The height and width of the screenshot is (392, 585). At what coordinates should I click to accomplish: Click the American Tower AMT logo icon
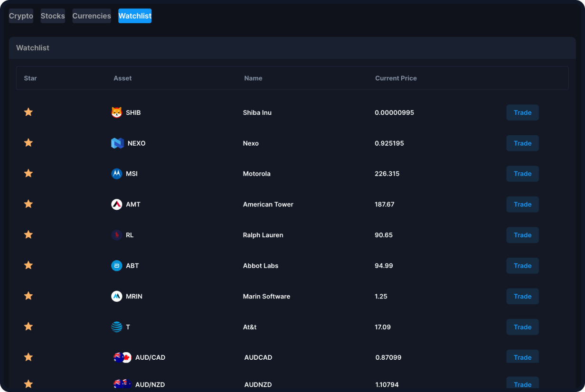pyautogui.click(x=117, y=205)
